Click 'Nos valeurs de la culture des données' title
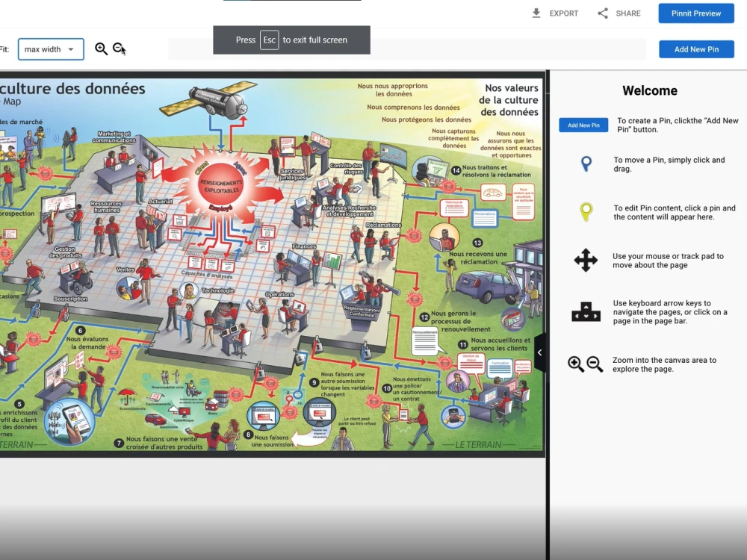 (x=509, y=100)
